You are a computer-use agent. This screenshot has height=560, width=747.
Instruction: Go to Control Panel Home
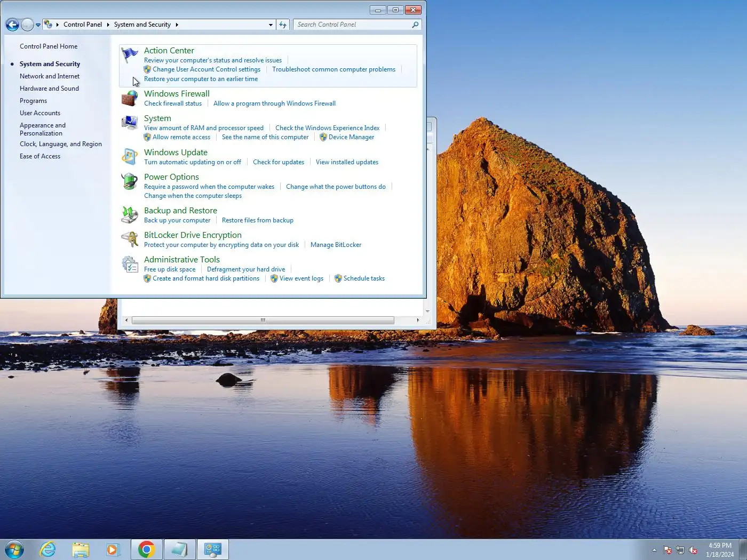tap(49, 46)
